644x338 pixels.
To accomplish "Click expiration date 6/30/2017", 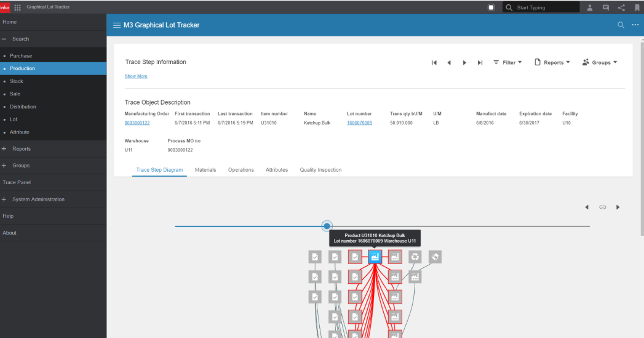I will click(529, 123).
